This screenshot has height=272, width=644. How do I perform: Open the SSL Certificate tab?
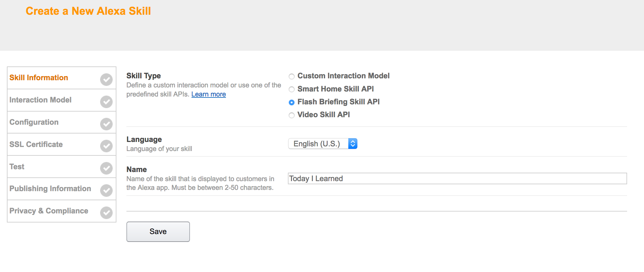62,144
